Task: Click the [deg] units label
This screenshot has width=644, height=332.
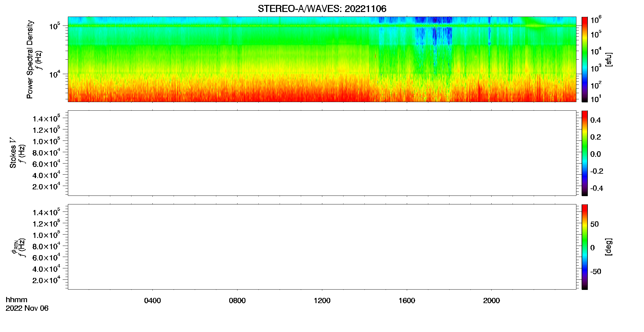Action: 608,247
